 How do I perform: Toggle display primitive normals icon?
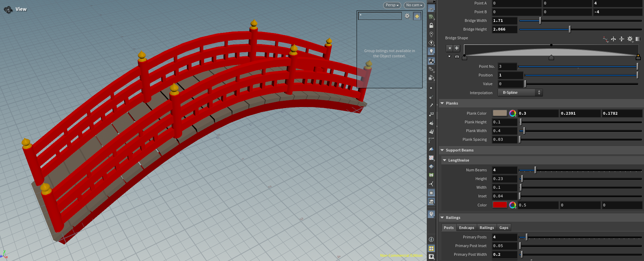point(431,123)
